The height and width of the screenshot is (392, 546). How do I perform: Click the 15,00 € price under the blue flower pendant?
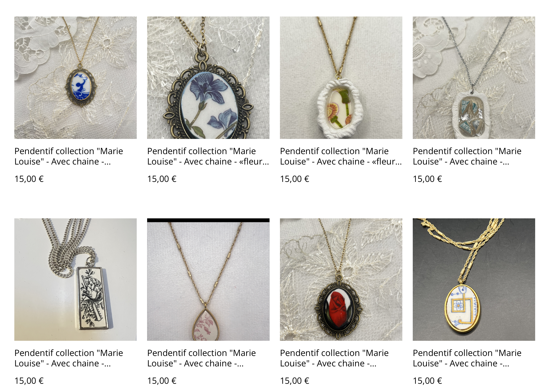(162, 179)
